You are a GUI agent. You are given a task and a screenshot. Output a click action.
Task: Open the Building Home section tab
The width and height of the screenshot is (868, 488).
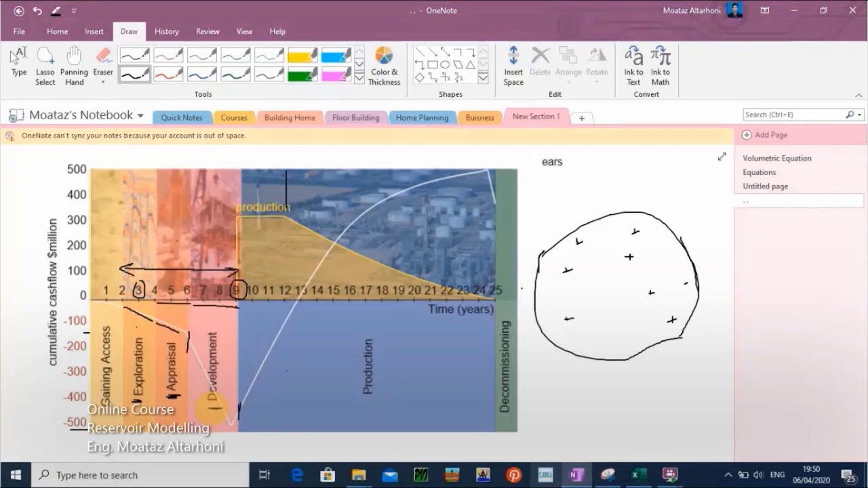(290, 117)
